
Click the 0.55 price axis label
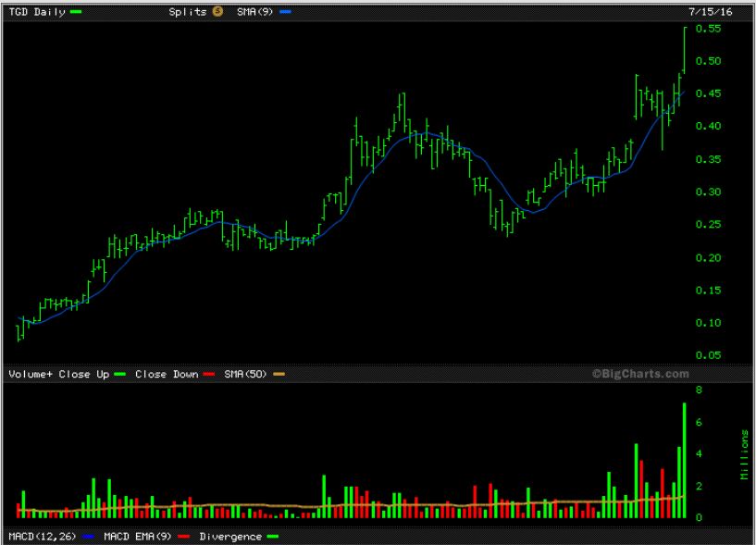tap(708, 29)
